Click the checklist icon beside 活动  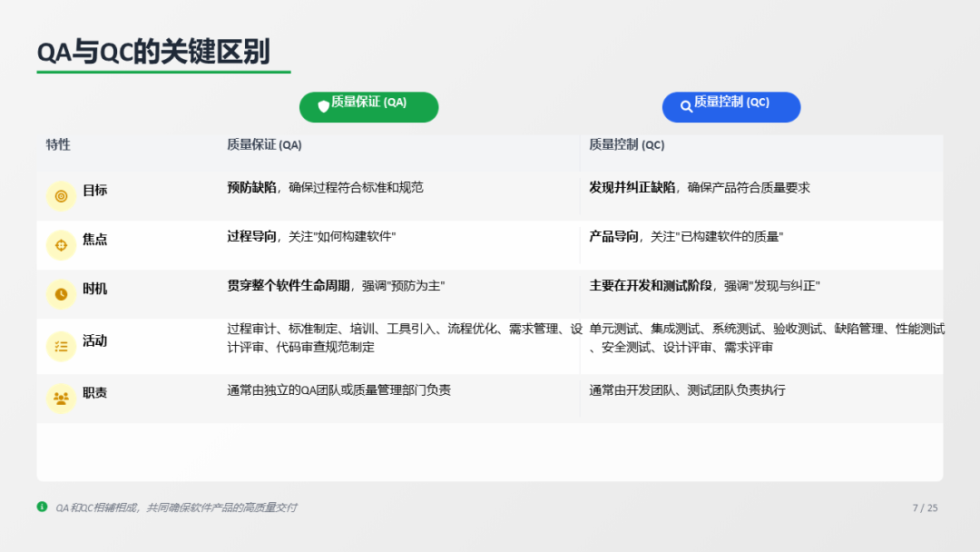tap(61, 346)
